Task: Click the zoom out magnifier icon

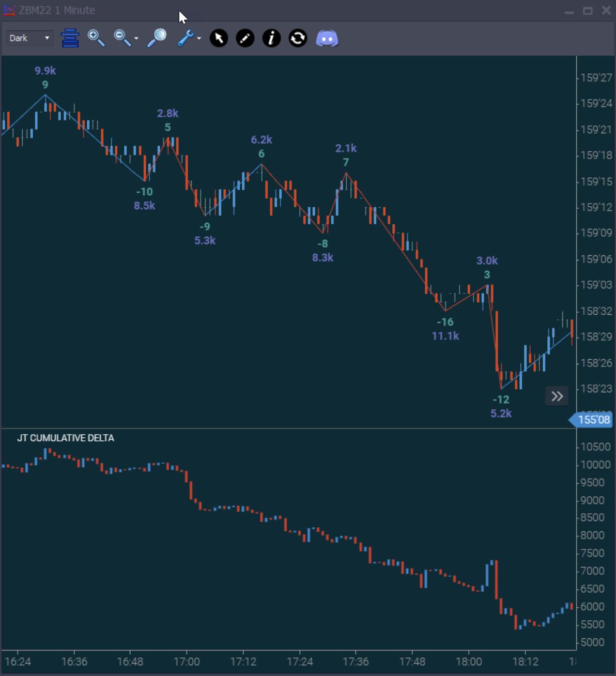Action: [x=122, y=38]
